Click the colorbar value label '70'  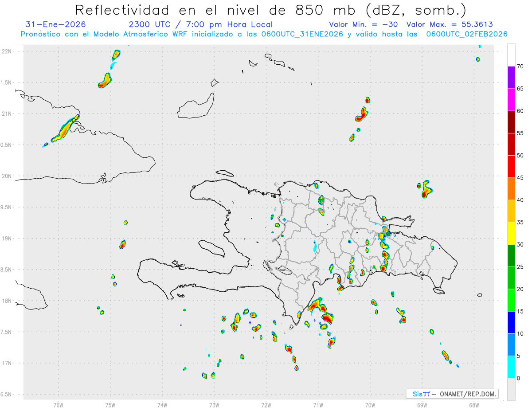click(520, 67)
